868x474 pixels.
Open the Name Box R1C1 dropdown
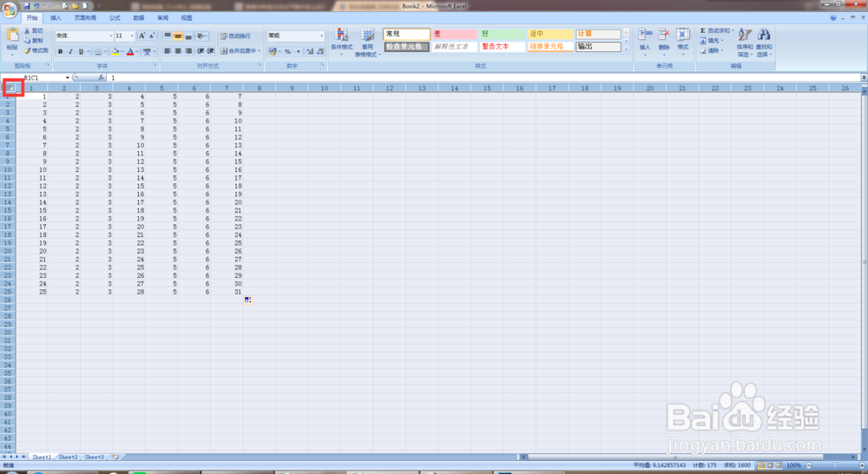(x=68, y=77)
